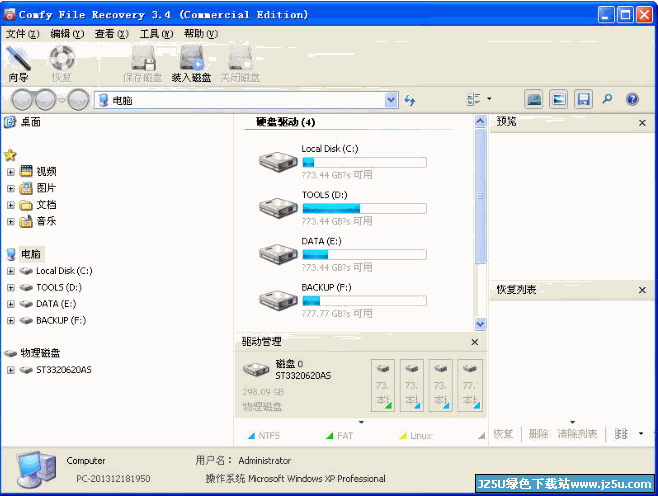658x496 pixels.
Task: Select the 77 GB partition block
Action: click(x=470, y=385)
